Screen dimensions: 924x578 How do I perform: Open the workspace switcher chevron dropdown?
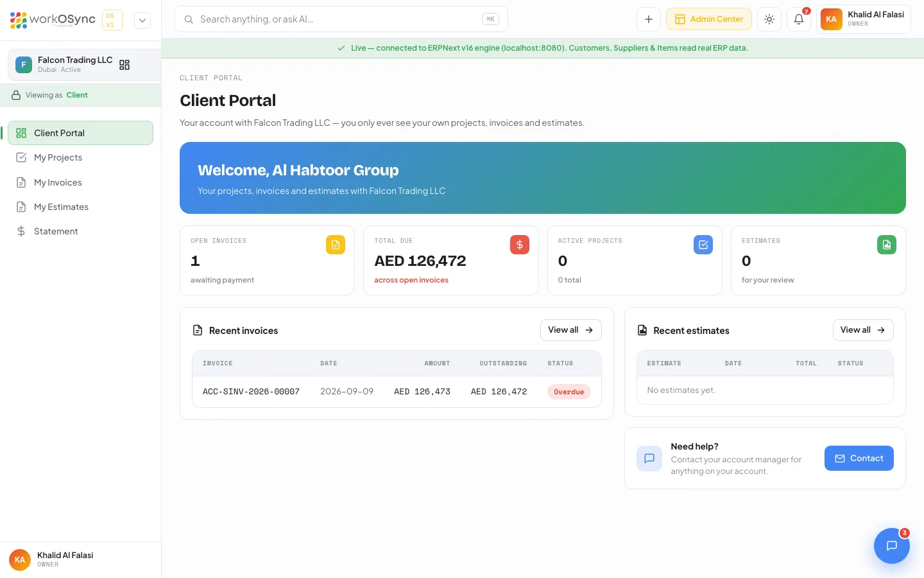pyautogui.click(x=142, y=20)
